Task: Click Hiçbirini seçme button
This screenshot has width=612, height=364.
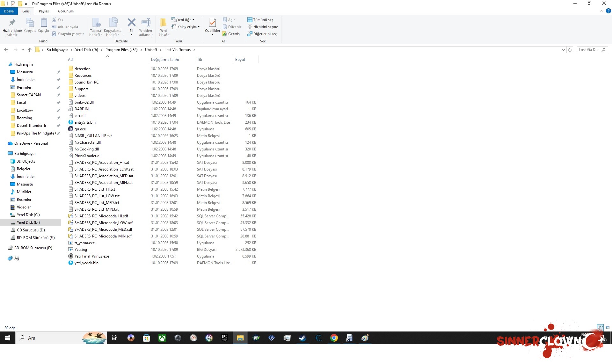Action: pyautogui.click(x=263, y=27)
